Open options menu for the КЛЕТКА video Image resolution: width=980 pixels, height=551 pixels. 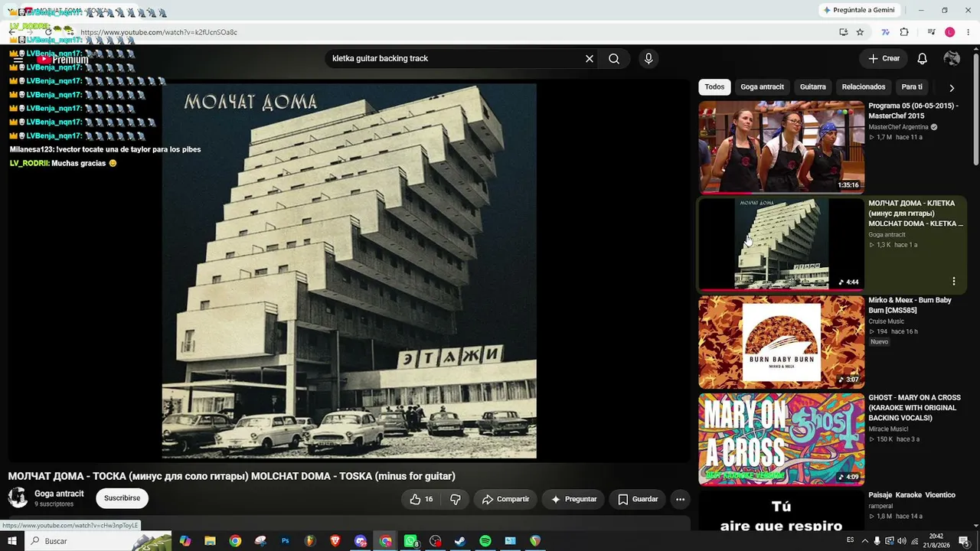(953, 282)
